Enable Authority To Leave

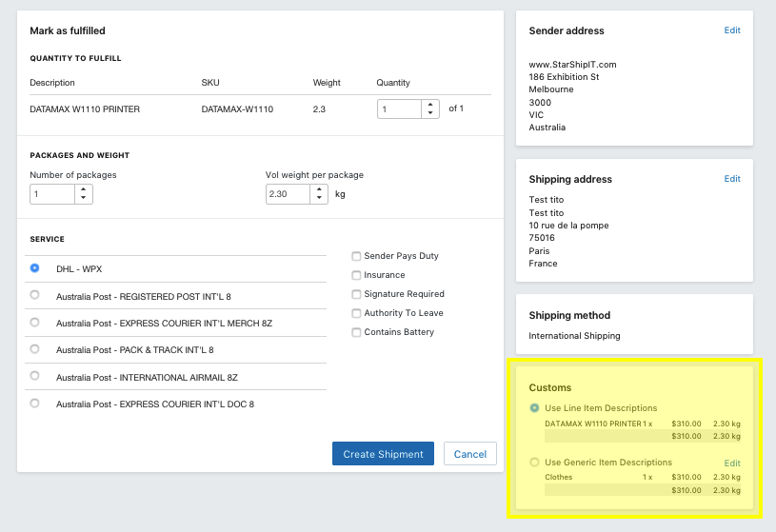tap(356, 313)
